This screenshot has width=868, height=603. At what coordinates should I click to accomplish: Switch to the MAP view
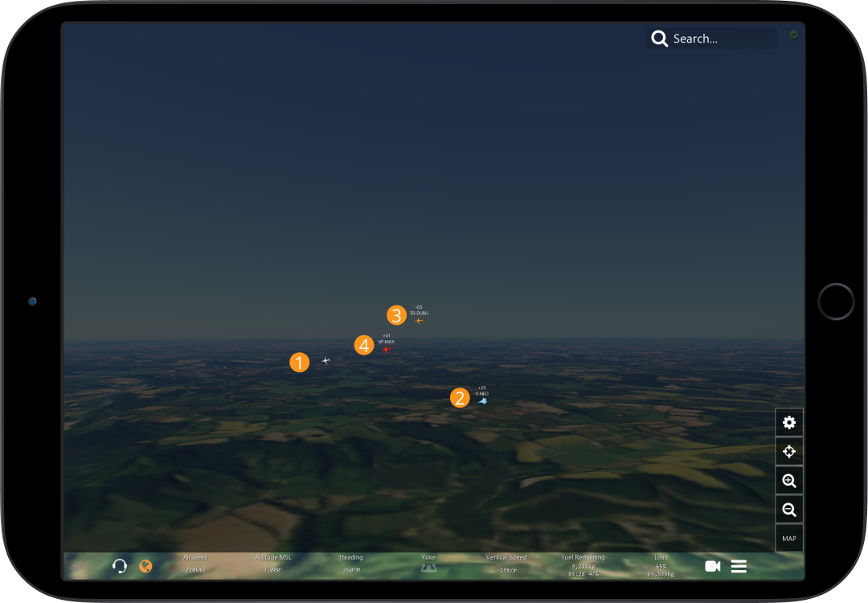[788, 538]
